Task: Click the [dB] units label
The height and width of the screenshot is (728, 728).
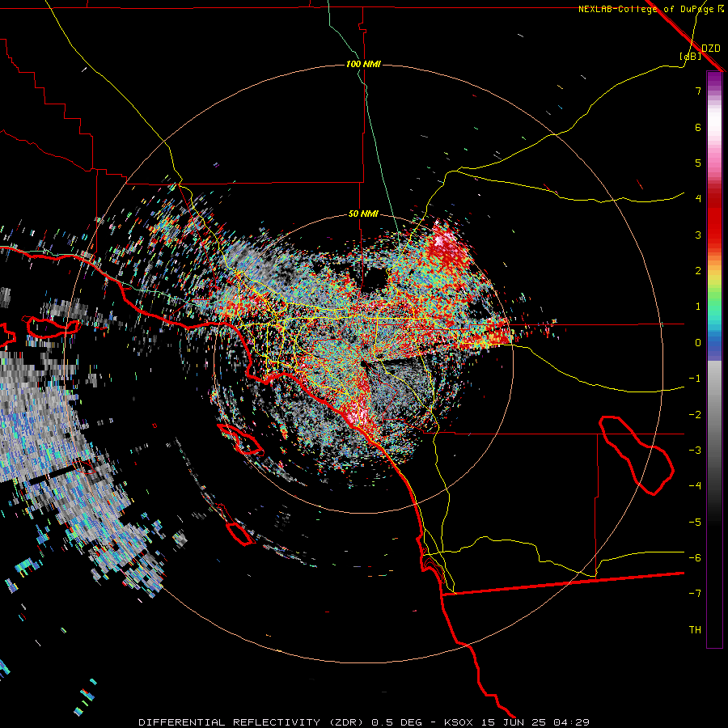Action: 691,57
